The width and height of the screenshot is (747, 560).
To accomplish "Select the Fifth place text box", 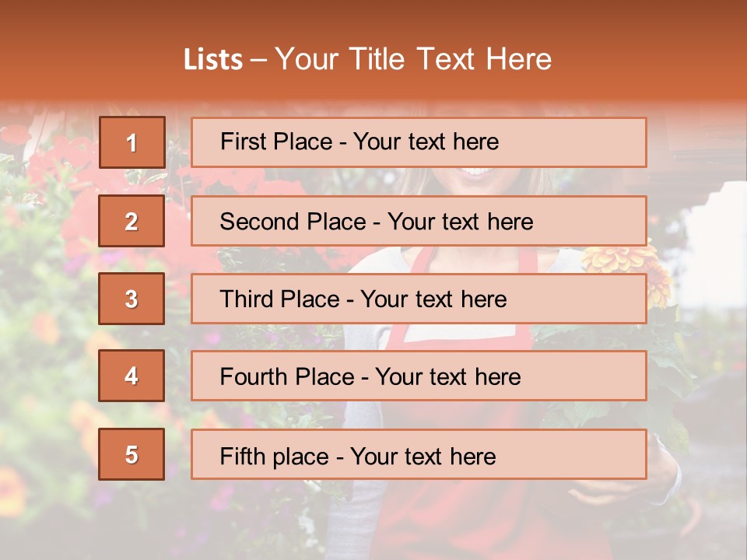I will (419, 454).
